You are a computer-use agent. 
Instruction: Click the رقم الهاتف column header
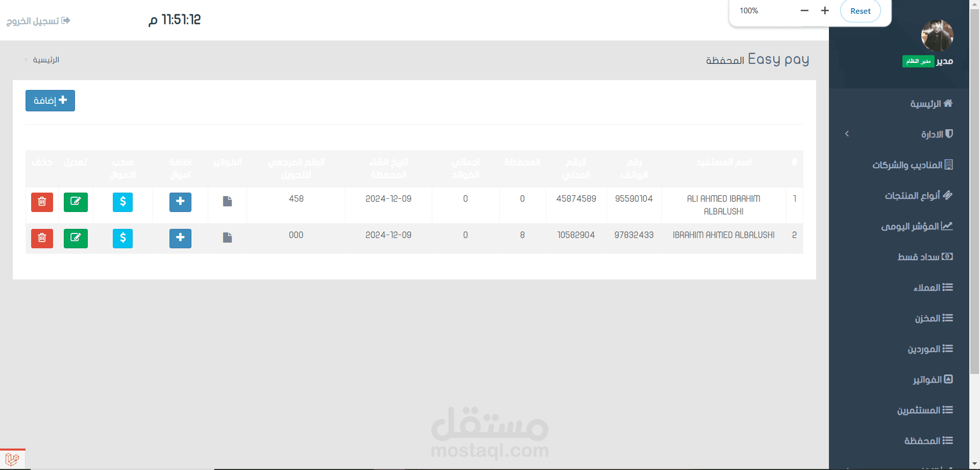pos(634,169)
